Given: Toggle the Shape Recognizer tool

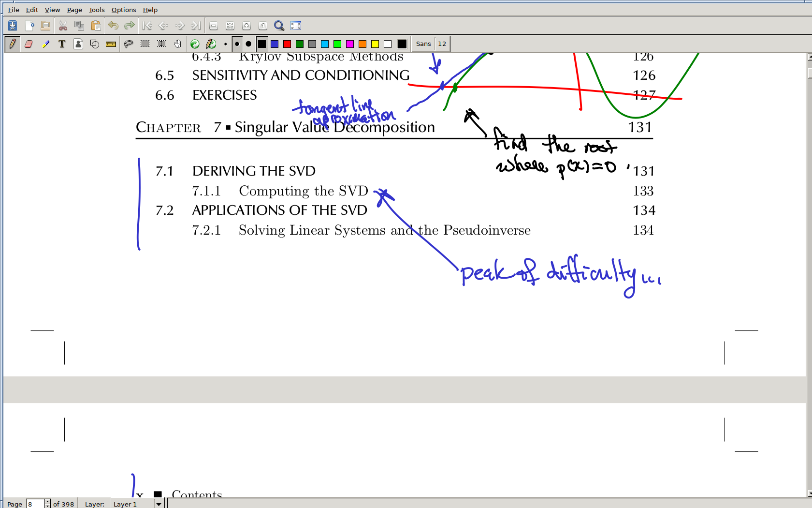Looking at the screenshot, I should (95, 44).
